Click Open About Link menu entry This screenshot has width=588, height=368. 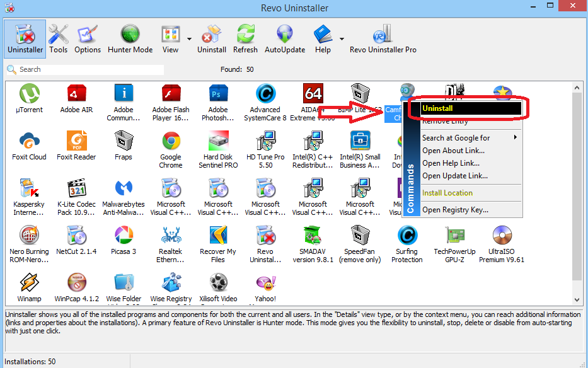click(453, 151)
